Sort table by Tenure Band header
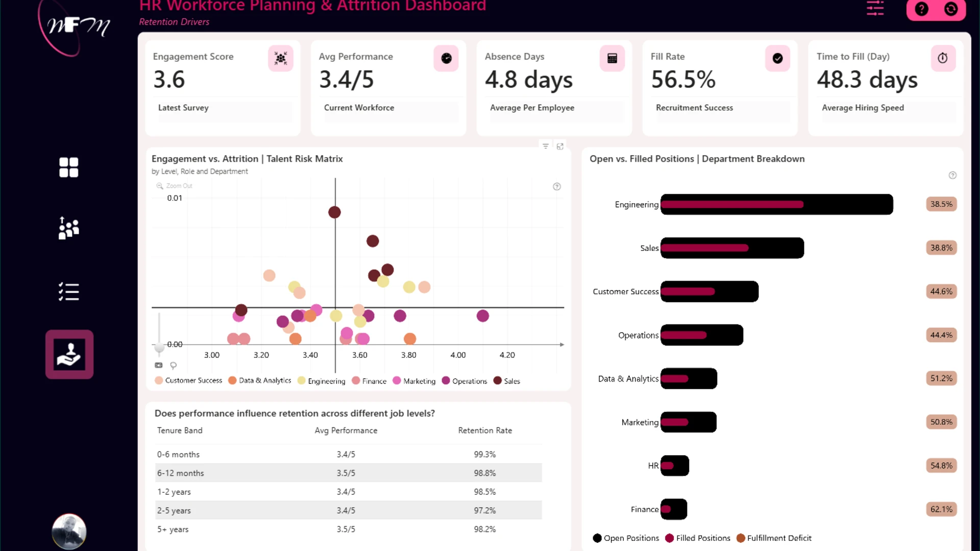 pos(180,431)
